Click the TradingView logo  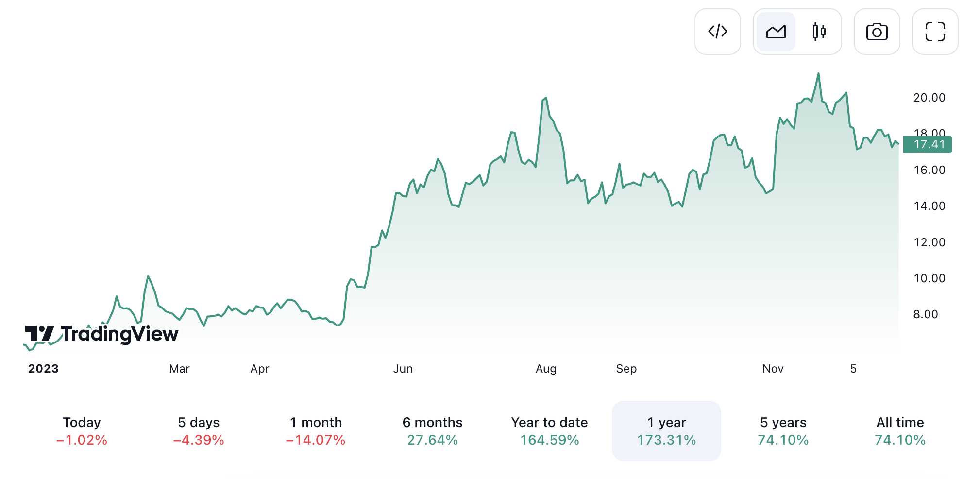[102, 334]
